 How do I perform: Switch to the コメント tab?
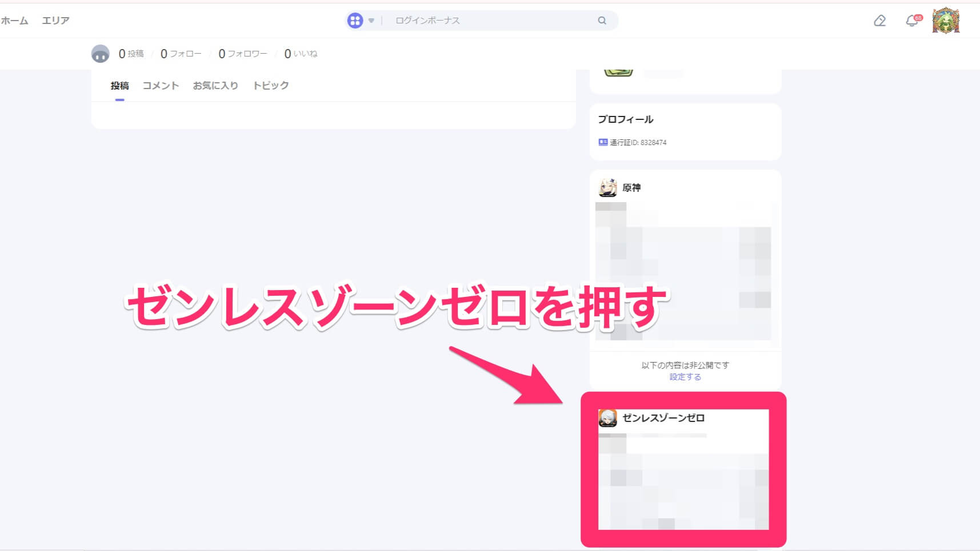tap(160, 85)
